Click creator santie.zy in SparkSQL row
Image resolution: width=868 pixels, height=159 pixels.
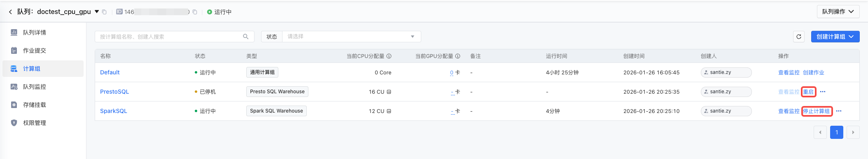coord(726,111)
